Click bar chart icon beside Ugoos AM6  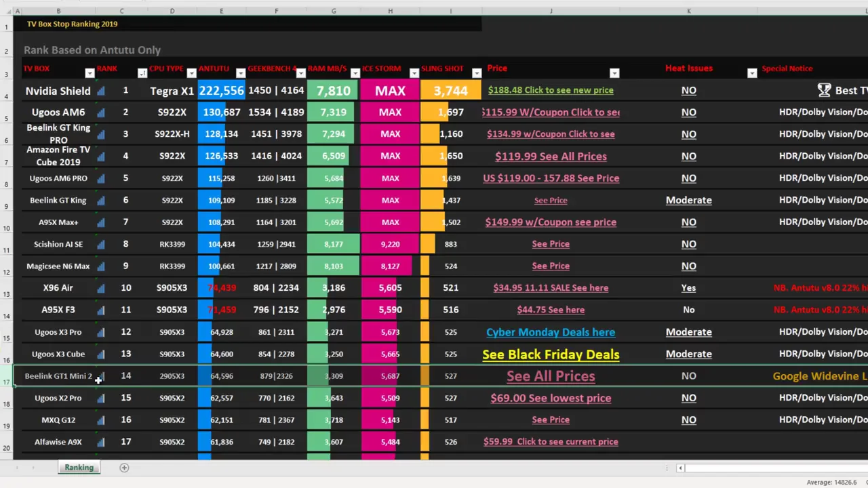pyautogui.click(x=101, y=113)
